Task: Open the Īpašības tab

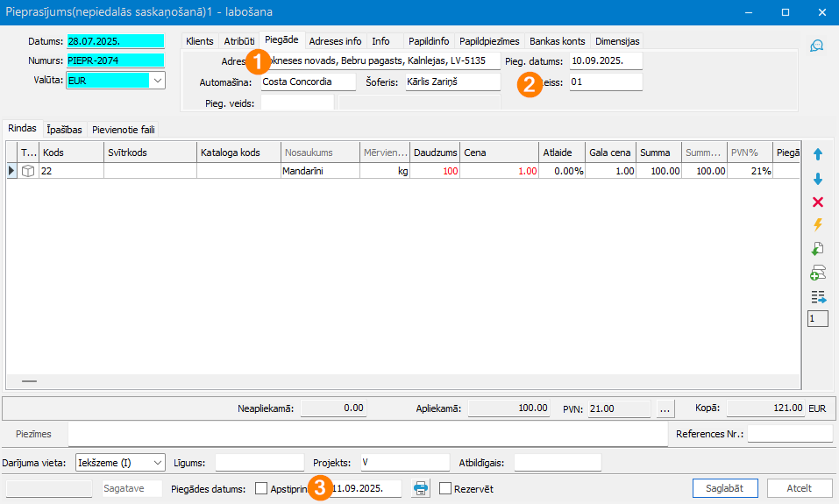Action: click(64, 130)
